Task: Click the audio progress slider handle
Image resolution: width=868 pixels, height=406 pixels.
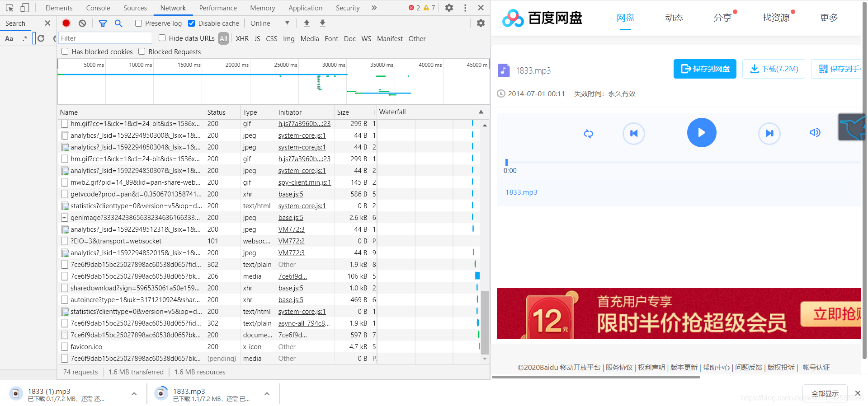Action: coord(506,162)
